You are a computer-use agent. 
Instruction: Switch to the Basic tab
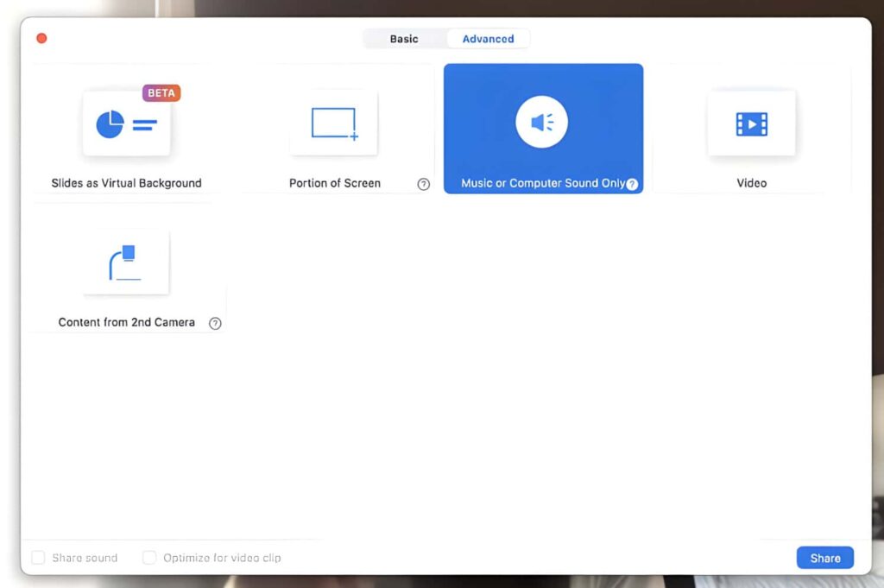(403, 38)
